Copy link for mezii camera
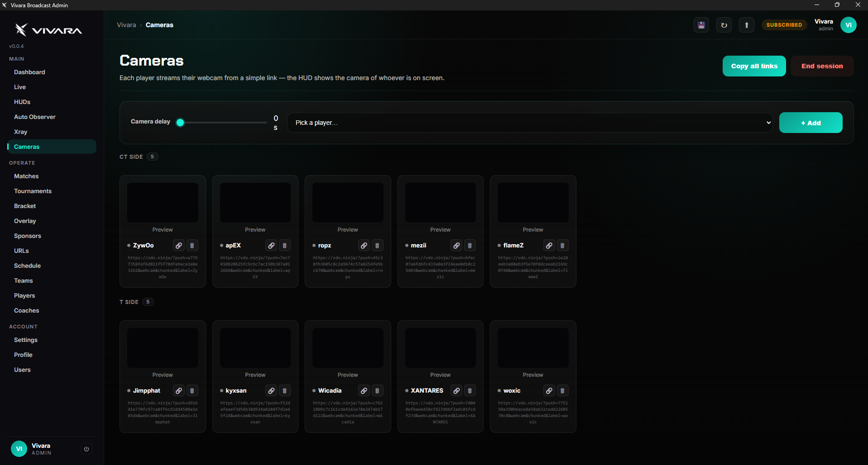The image size is (868, 465). coord(456,245)
